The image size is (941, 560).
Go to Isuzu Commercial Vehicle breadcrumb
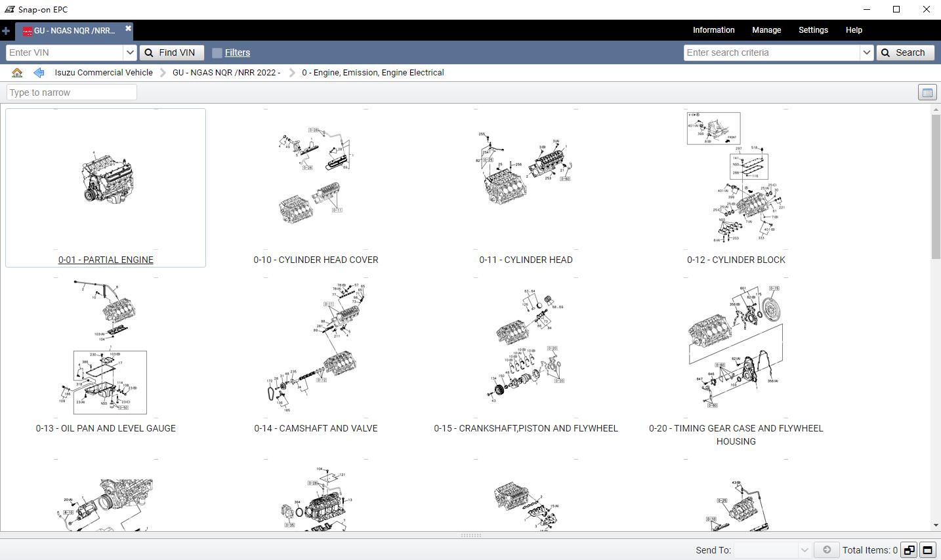104,73
